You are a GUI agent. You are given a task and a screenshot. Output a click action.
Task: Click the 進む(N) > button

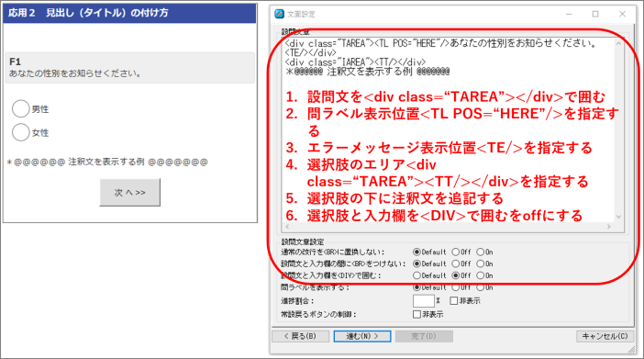tap(362, 336)
